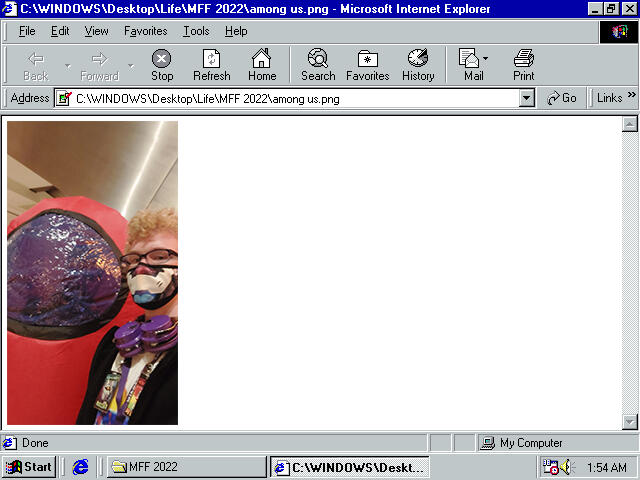The height and width of the screenshot is (480, 640).
Task: Open the View menu
Action: (x=96, y=31)
